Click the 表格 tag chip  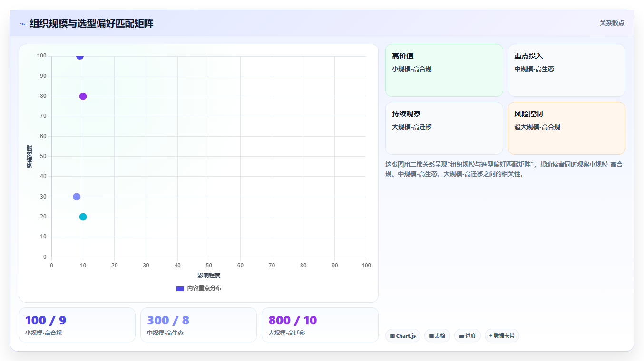point(437,336)
